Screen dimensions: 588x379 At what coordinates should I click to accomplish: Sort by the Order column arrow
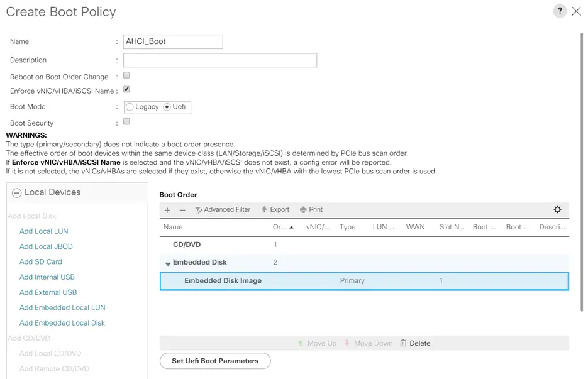click(x=291, y=228)
